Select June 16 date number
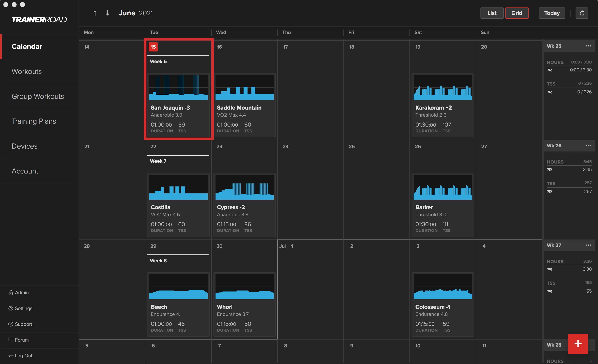The image size is (598, 364). coord(219,47)
